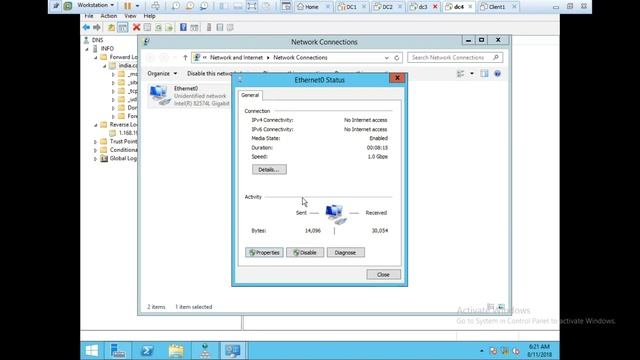Select the INFO server node in the DNS tree
The image size is (640, 360).
click(103, 49)
